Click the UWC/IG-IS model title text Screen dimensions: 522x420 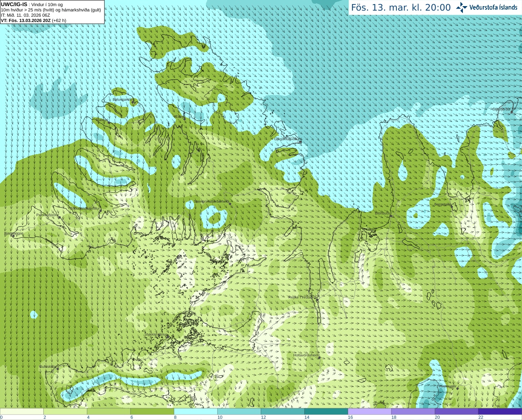pyautogui.click(x=14, y=4)
